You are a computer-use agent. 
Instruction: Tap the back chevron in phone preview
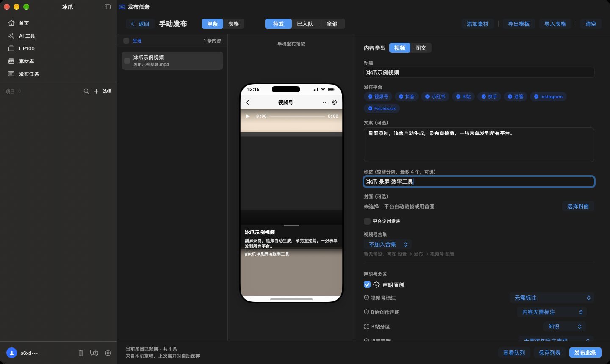coord(248,102)
